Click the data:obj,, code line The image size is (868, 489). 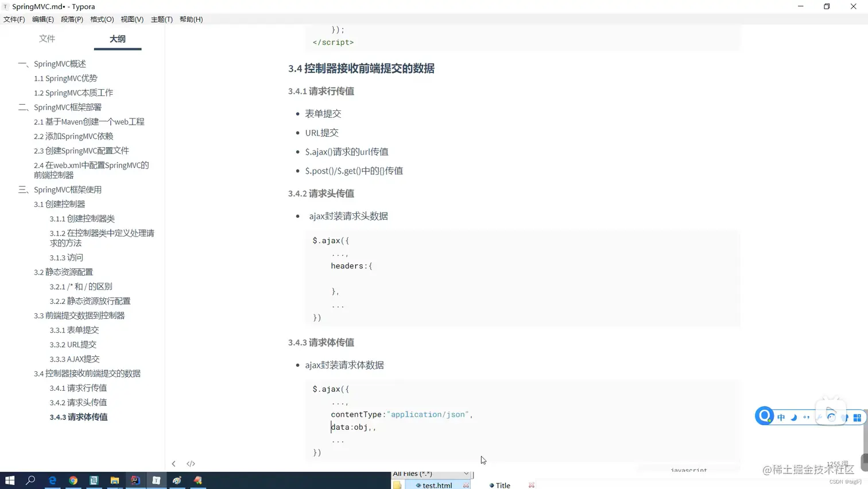point(354,427)
